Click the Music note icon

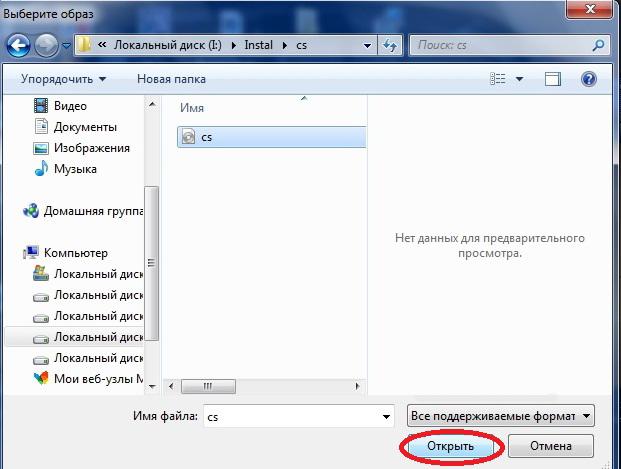point(41,168)
